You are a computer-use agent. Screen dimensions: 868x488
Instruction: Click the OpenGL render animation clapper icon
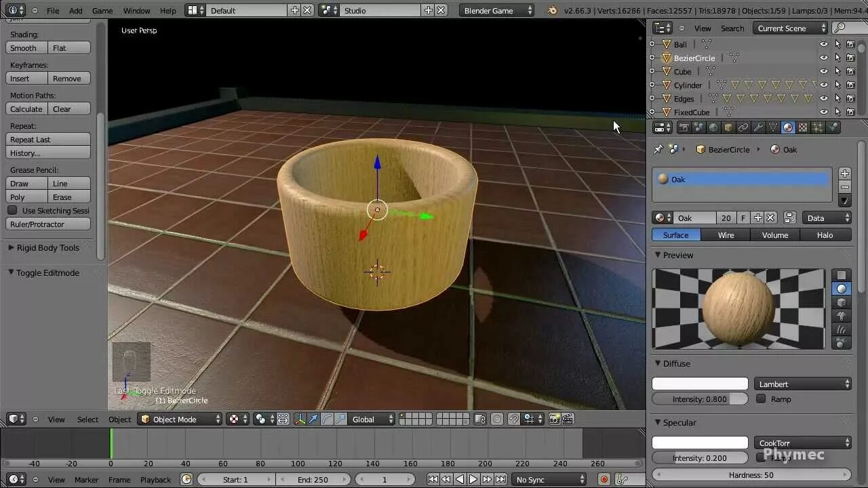pos(568,419)
